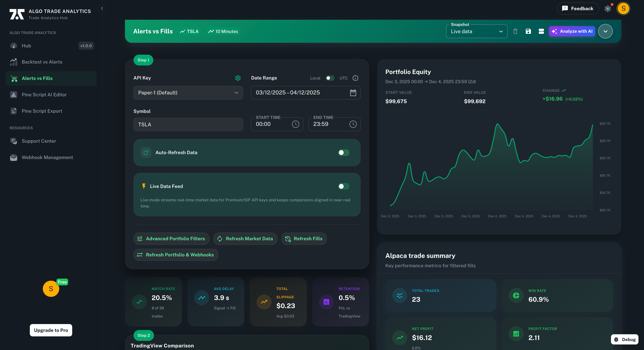Enable Auto-Refresh Data
The width and height of the screenshot is (644, 350).
[x=344, y=152]
